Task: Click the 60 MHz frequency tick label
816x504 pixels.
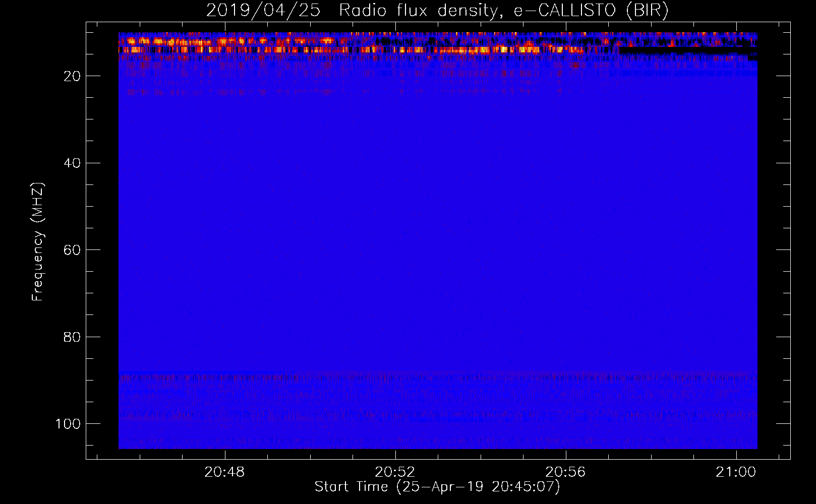Action: [73, 250]
